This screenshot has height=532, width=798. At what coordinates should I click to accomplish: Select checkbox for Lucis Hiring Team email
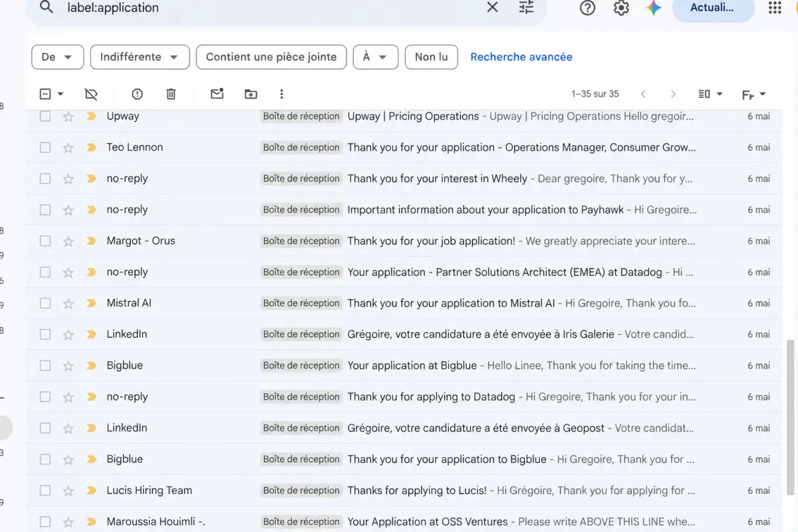pos(45,491)
